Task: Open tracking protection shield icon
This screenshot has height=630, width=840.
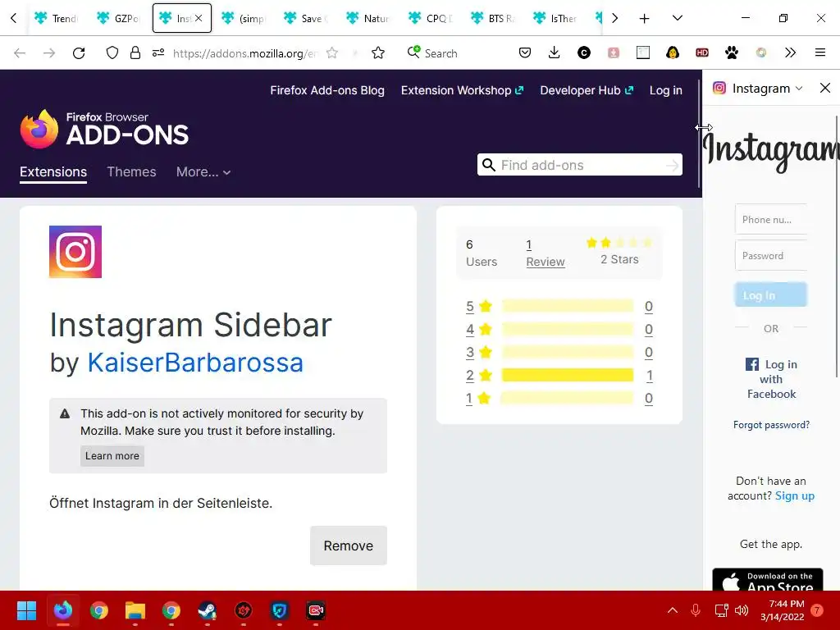Action: click(x=112, y=53)
